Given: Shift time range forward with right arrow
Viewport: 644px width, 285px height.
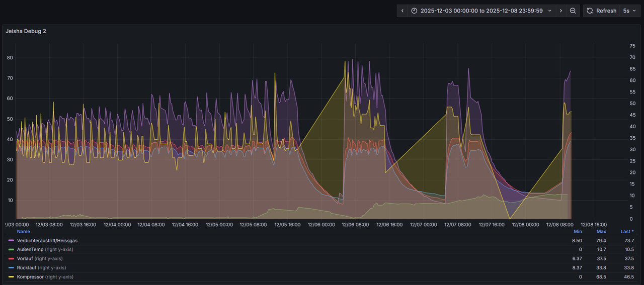Looking at the screenshot, I should (561, 11).
